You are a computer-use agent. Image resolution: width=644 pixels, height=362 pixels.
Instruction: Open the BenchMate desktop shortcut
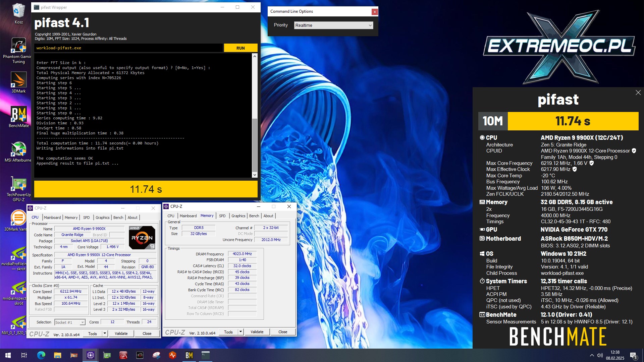(18, 117)
